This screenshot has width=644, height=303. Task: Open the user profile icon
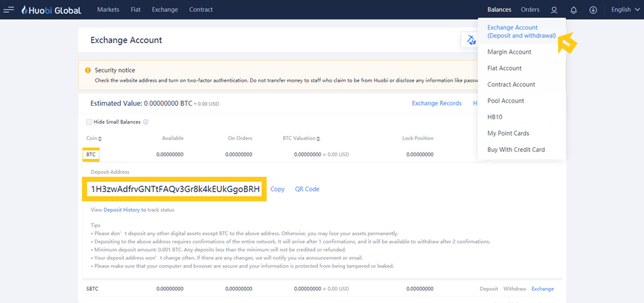pos(554,10)
